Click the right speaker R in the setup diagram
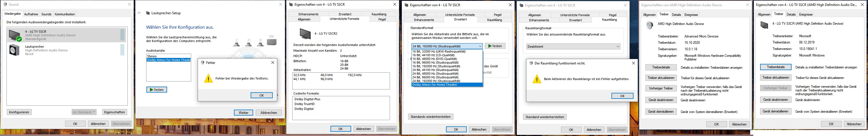 (x=260, y=43)
